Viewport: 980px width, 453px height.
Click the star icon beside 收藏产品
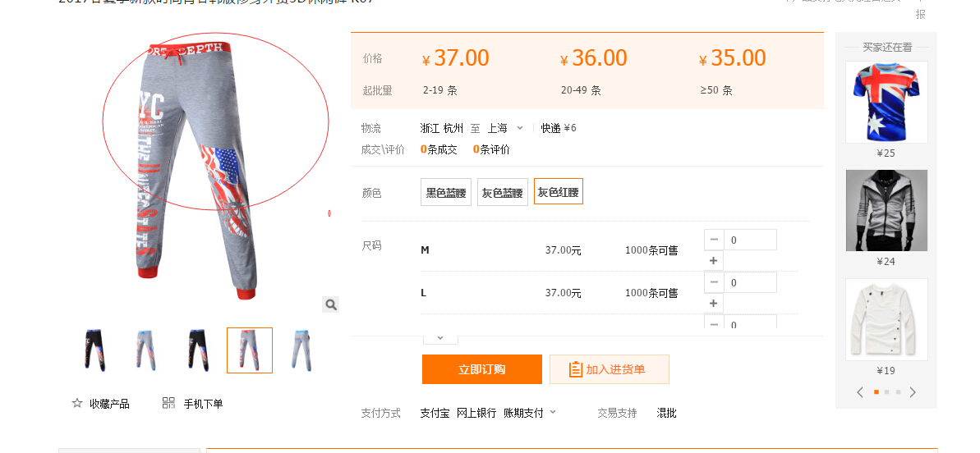77,403
